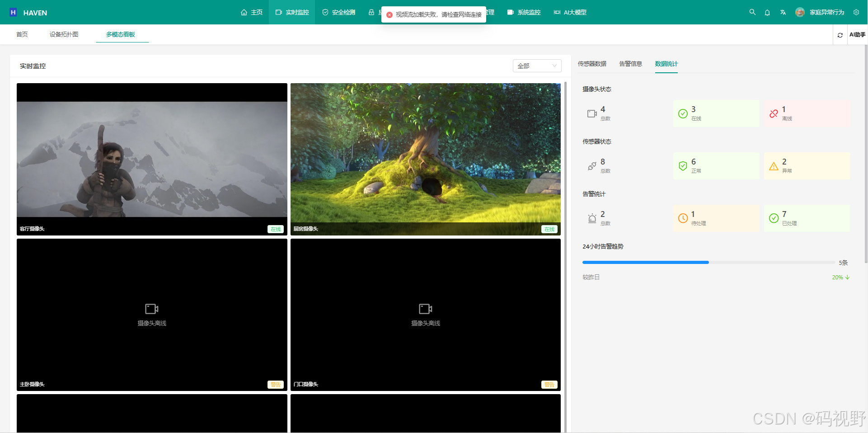This screenshot has width=868, height=433.
Task: Switch to the 传感器数据 tab
Action: [x=592, y=64]
